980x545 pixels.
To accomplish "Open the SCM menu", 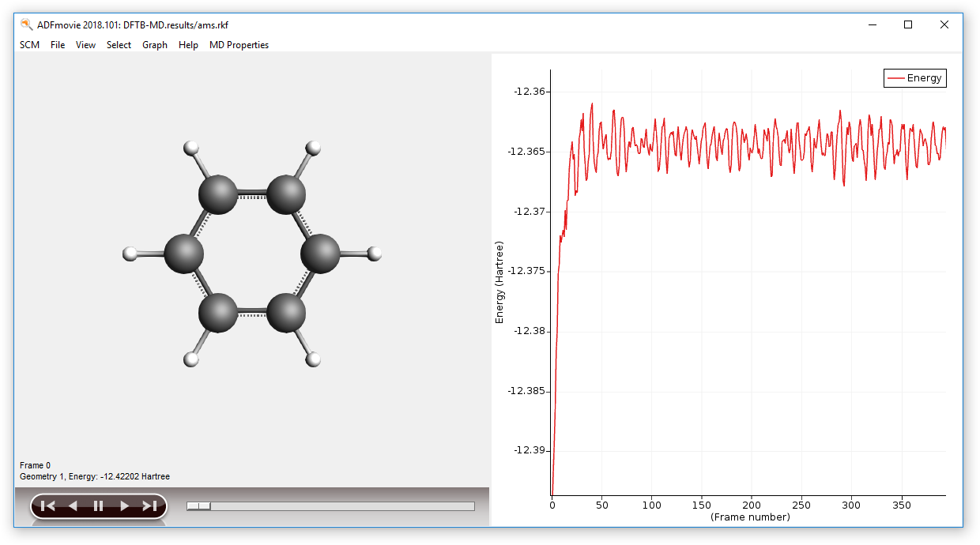I will (x=29, y=45).
